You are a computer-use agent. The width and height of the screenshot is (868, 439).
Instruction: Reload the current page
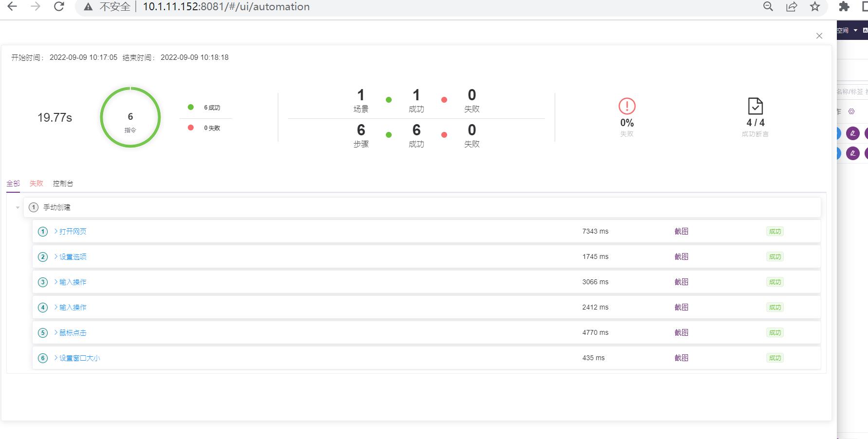click(59, 6)
